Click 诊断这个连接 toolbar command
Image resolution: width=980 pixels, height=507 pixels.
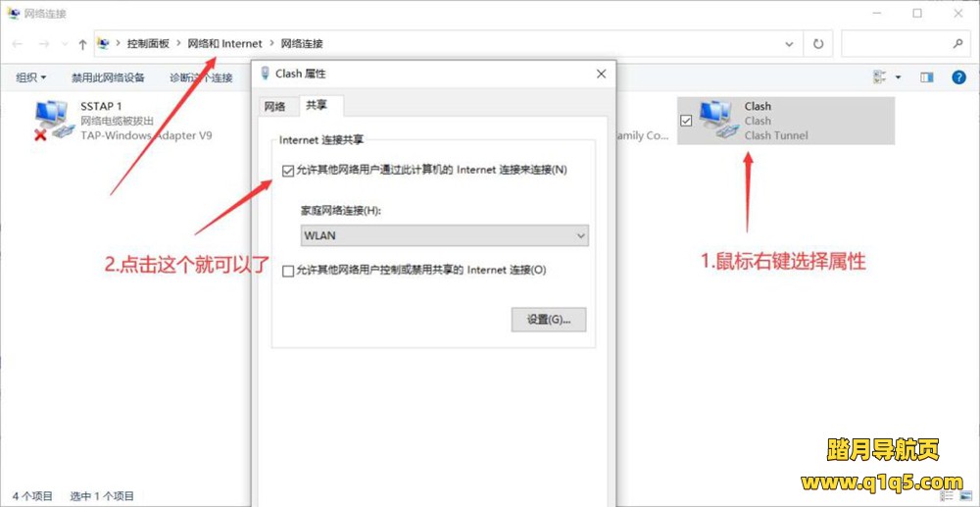(201, 77)
